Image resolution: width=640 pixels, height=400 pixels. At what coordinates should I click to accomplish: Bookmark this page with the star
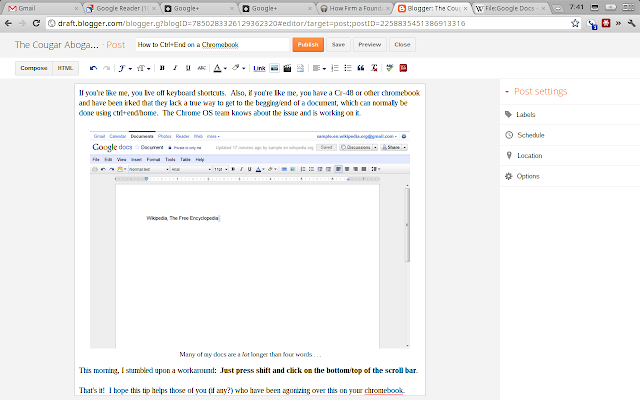point(575,23)
